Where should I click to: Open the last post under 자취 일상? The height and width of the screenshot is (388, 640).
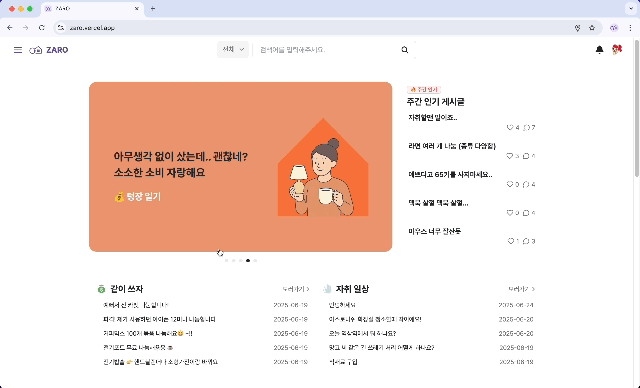pyautogui.click(x=431, y=362)
